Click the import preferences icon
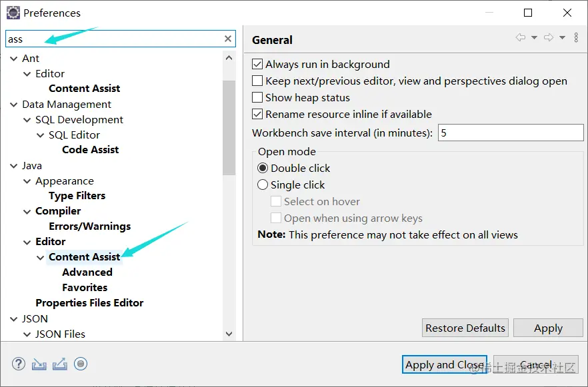 tap(39, 364)
